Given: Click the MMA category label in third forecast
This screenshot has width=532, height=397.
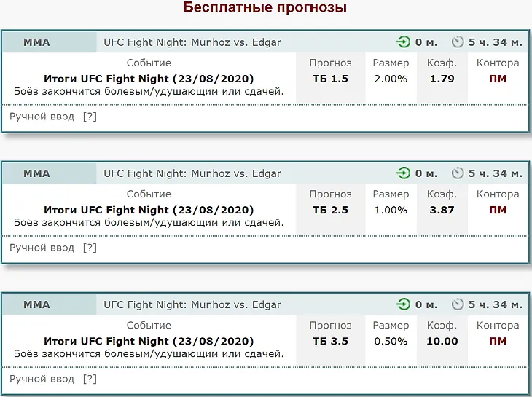Looking at the screenshot, I should click(x=36, y=304).
